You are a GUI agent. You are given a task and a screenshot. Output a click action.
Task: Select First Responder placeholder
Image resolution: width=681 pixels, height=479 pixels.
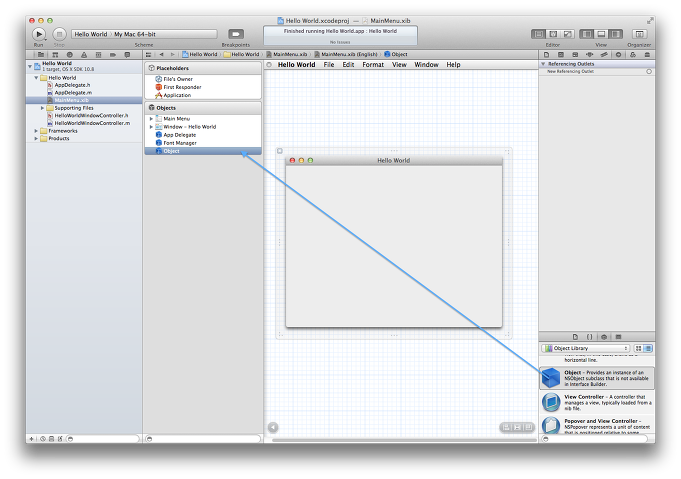pyautogui.click(x=182, y=87)
